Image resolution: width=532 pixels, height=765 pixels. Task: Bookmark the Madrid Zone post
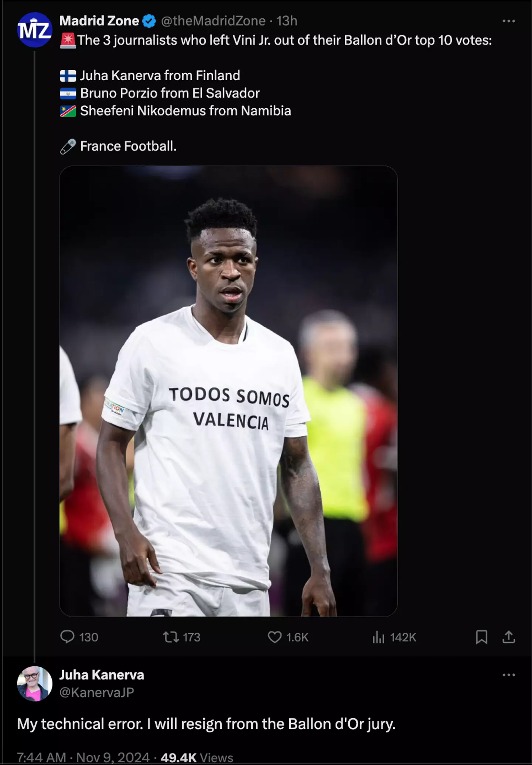click(481, 637)
